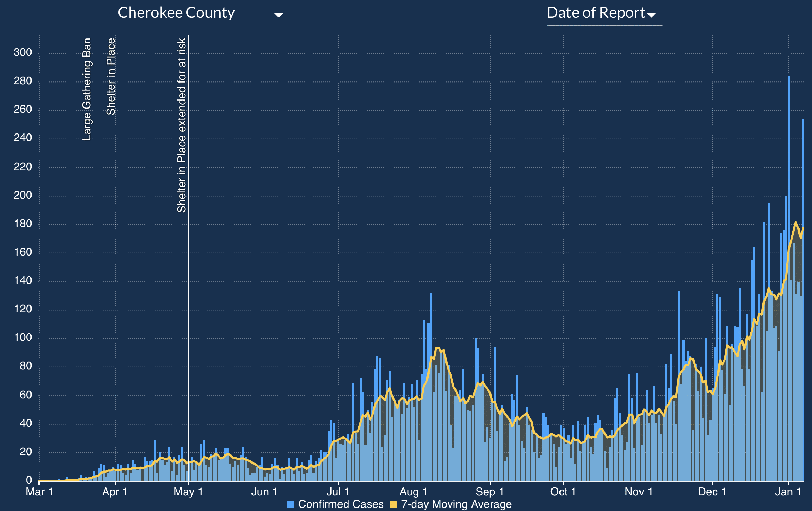Click the Oct 1 axis label
Screen dimensions: 812x511
[x=563, y=492]
